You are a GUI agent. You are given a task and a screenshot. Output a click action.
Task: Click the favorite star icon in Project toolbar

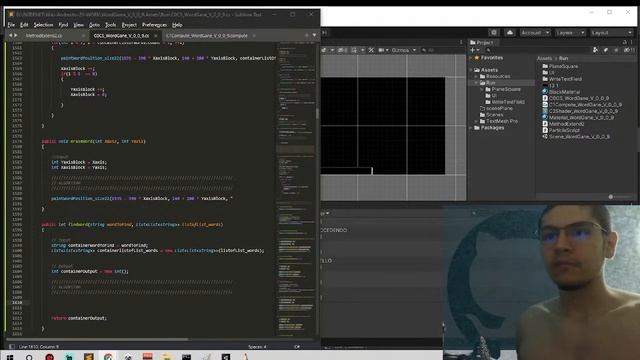click(x=616, y=50)
